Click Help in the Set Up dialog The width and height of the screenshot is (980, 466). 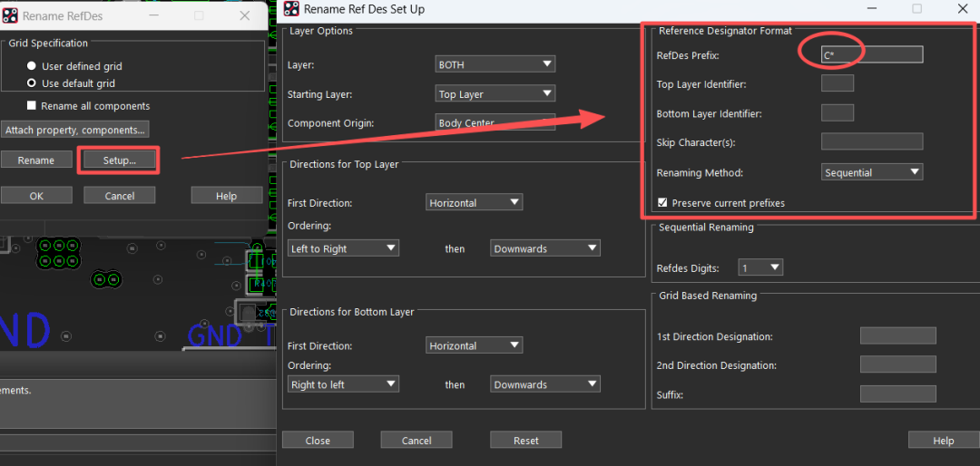click(x=943, y=440)
